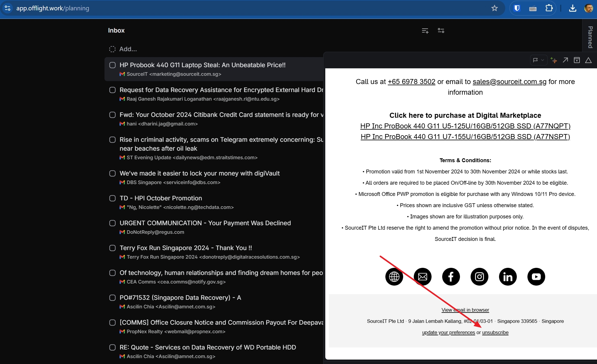Mark Terry Fox Run Singapore task complete
This screenshot has width=597, height=364.
112,248
